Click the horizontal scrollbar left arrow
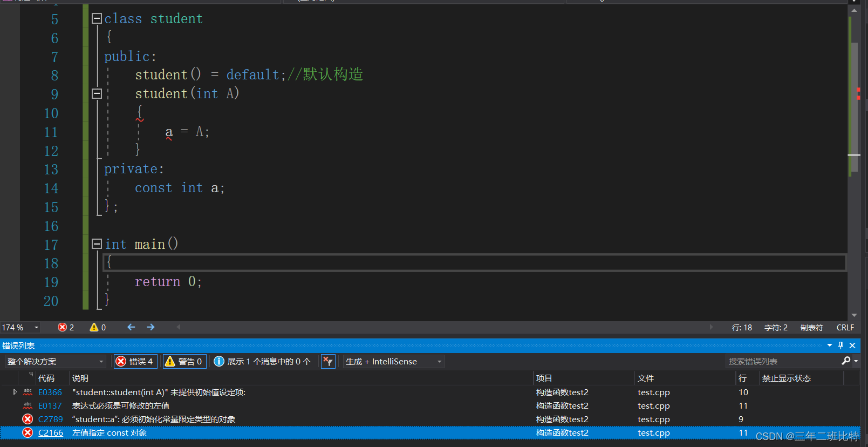 (179, 327)
